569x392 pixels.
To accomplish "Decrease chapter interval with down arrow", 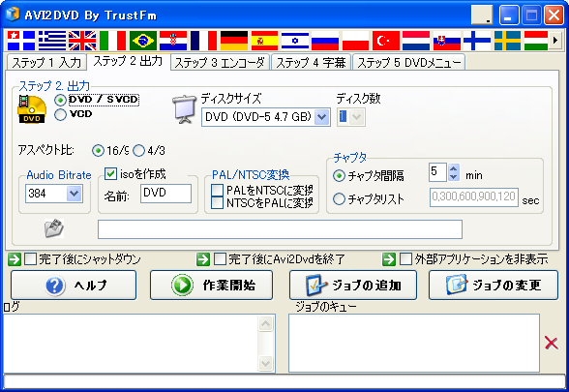I will point(454,177).
